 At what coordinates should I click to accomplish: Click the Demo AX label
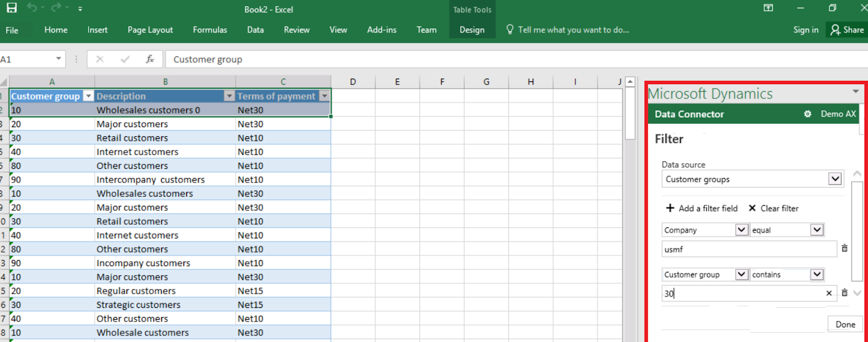point(838,114)
